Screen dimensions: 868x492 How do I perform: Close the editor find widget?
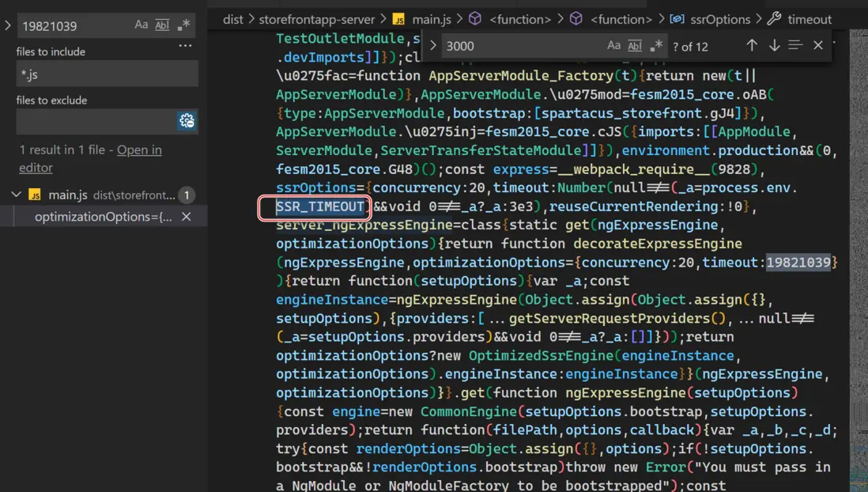(x=818, y=45)
